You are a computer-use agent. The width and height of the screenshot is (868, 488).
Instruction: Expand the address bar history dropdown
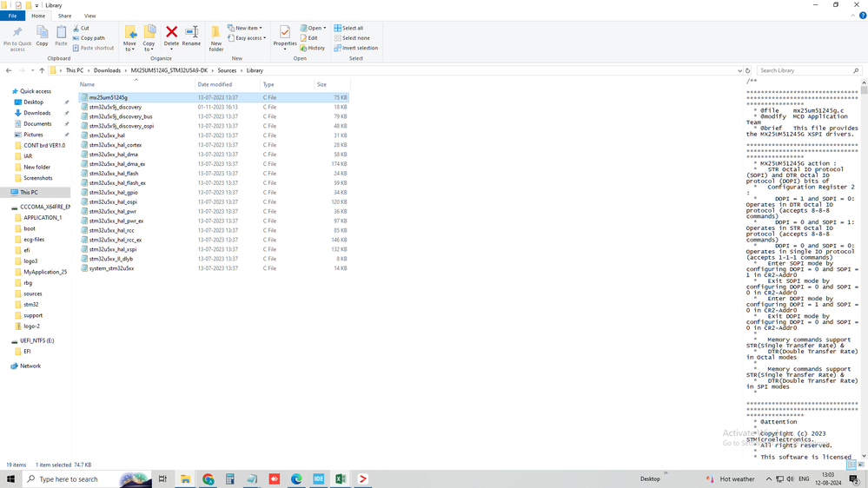click(739, 71)
